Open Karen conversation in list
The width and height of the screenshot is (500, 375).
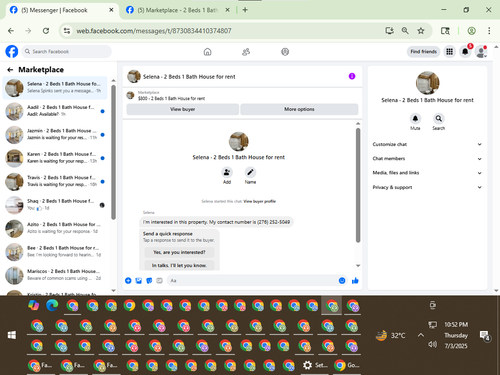(x=55, y=158)
